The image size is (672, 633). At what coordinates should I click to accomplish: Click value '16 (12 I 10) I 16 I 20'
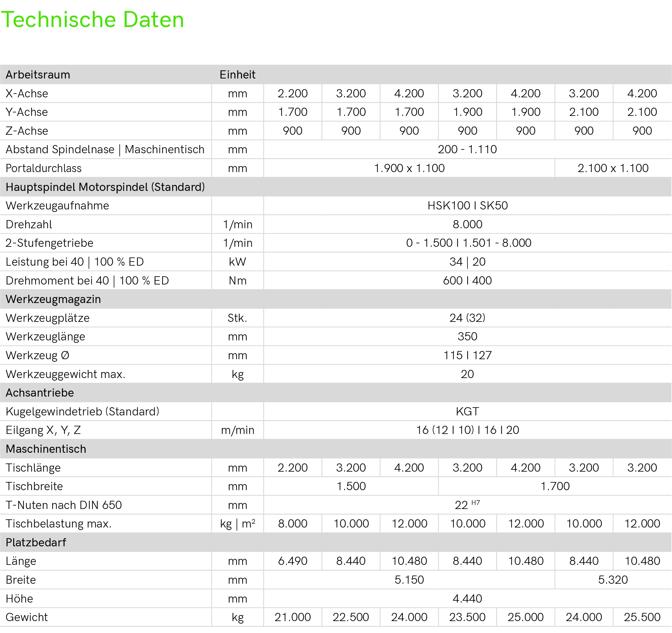coord(467,430)
